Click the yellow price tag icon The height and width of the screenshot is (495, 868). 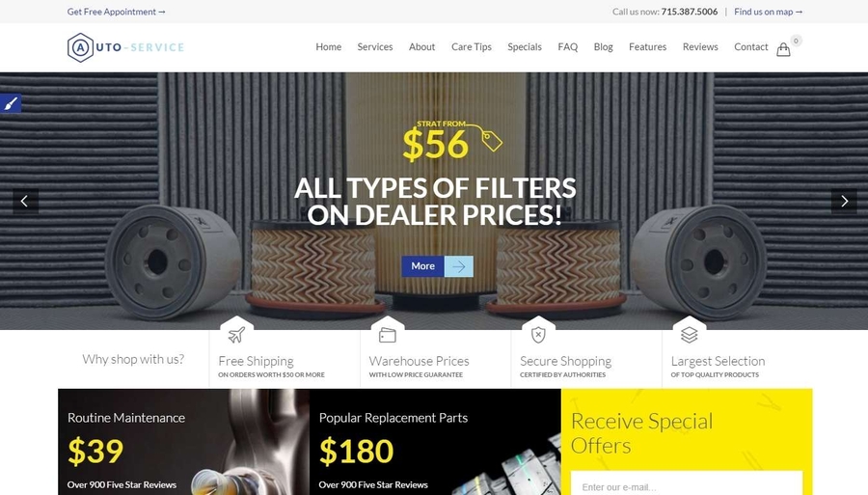[492, 141]
